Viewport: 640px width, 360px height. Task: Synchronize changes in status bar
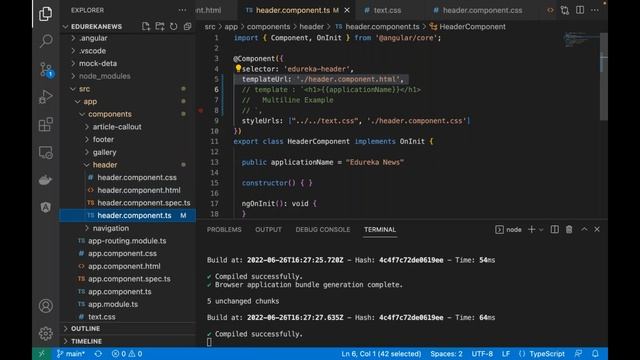98,353
